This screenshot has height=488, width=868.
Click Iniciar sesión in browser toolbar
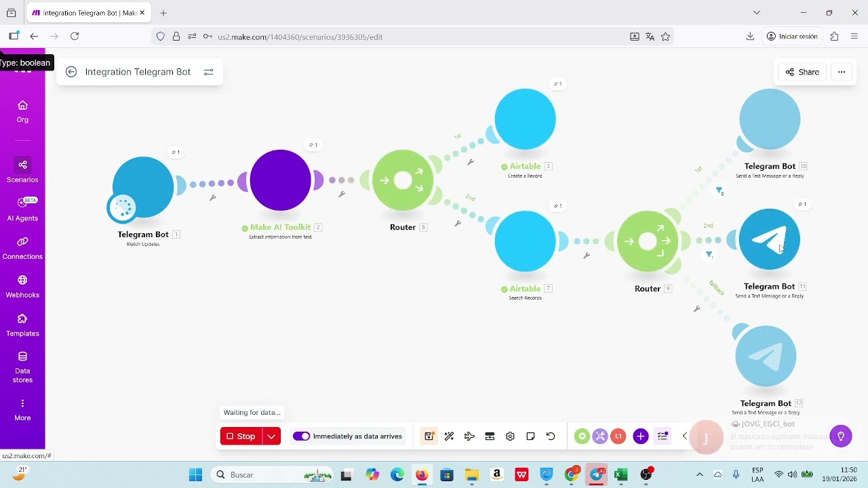792,37
